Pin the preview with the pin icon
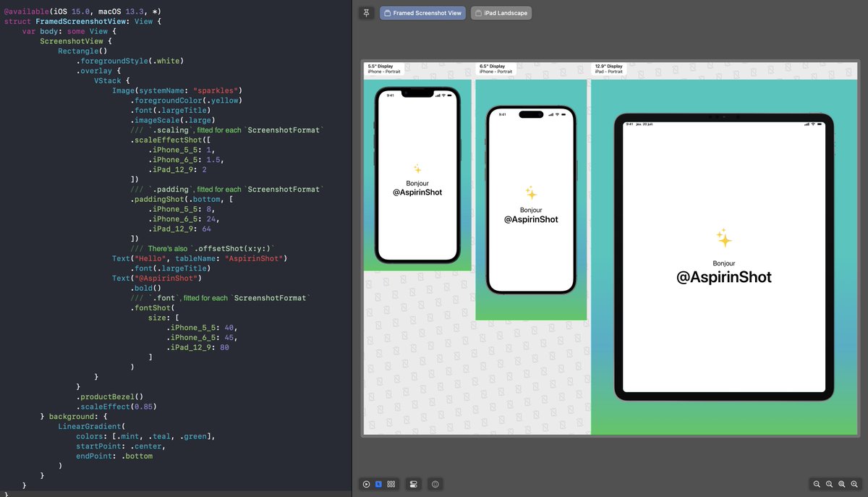 click(367, 13)
